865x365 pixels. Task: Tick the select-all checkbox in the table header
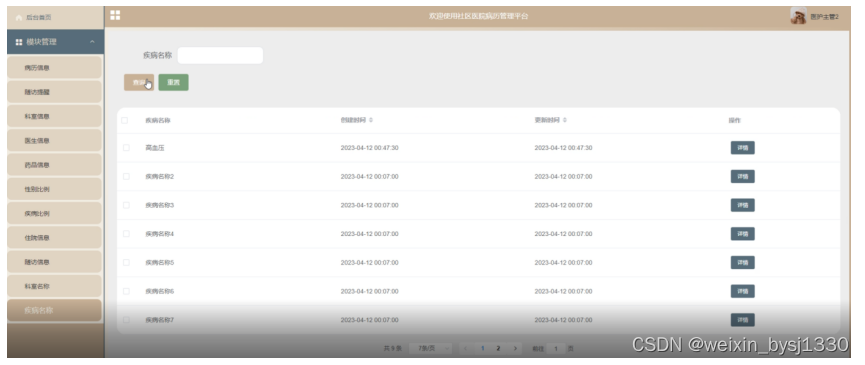(125, 120)
